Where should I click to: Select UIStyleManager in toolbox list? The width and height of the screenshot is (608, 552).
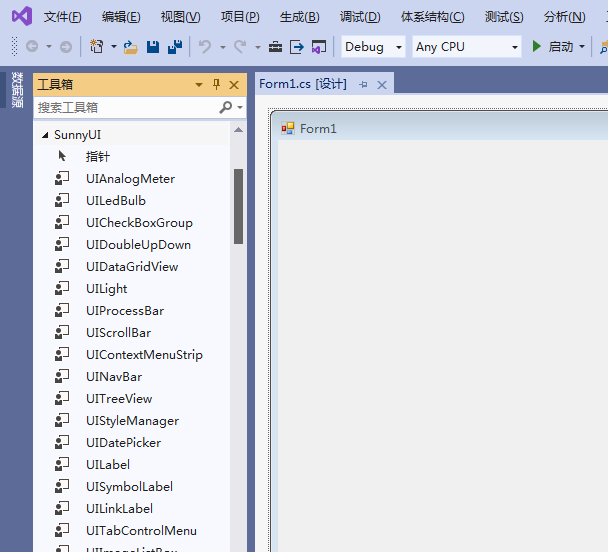tap(132, 421)
